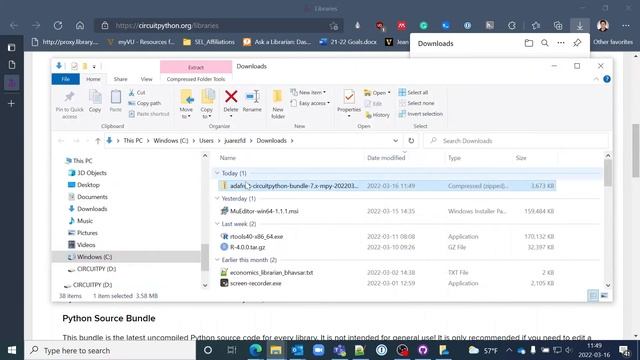Create a New folder from the ribbon
Screen dimensions: 640x360
pyautogui.click(x=278, y=104)
